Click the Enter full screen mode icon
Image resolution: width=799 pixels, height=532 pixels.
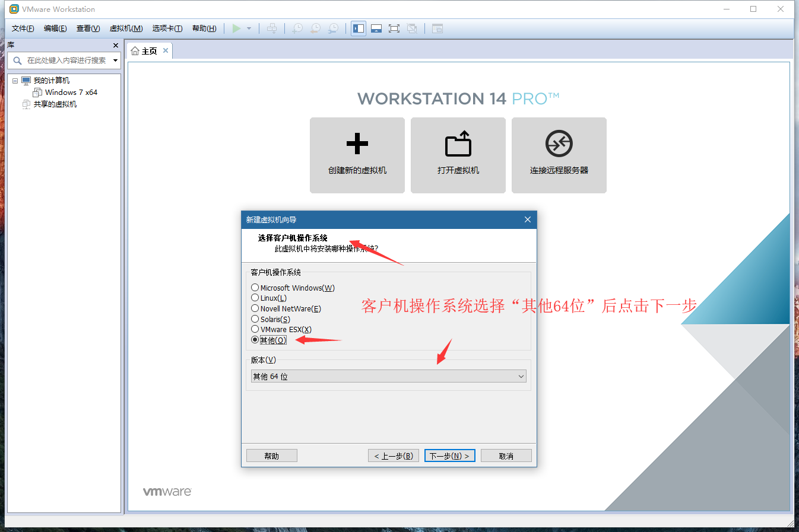394,28
